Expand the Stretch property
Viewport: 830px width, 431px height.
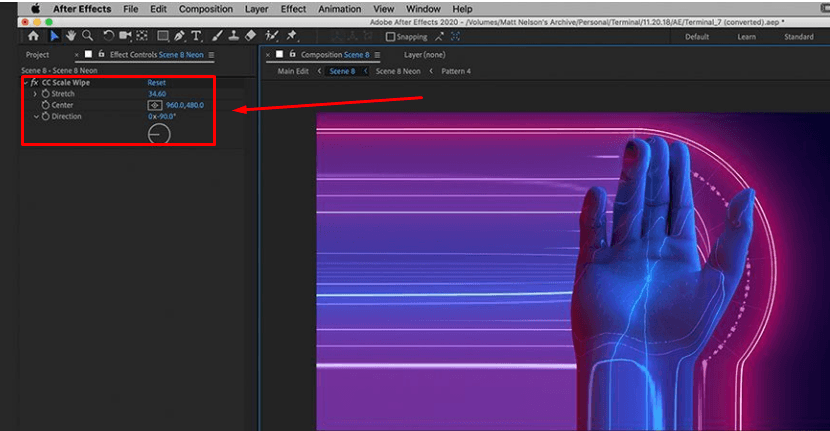click(35, 94)
